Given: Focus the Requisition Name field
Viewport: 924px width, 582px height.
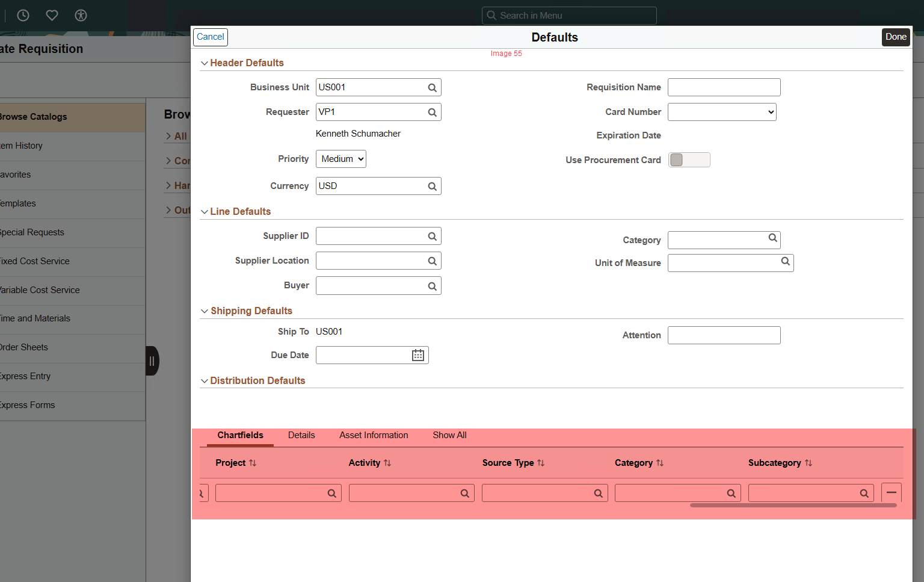Looking at the screenshot, I should tap(724, 87).
